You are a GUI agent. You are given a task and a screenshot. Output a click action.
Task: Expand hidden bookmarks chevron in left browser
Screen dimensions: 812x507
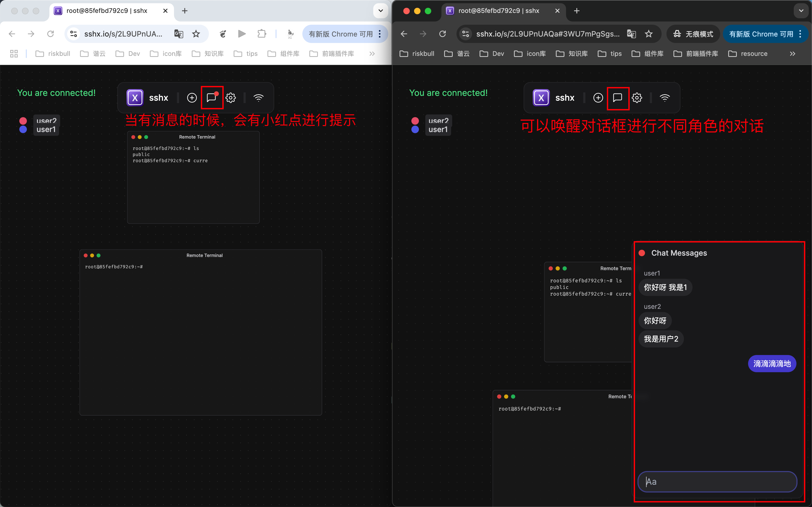coord(372,54)
